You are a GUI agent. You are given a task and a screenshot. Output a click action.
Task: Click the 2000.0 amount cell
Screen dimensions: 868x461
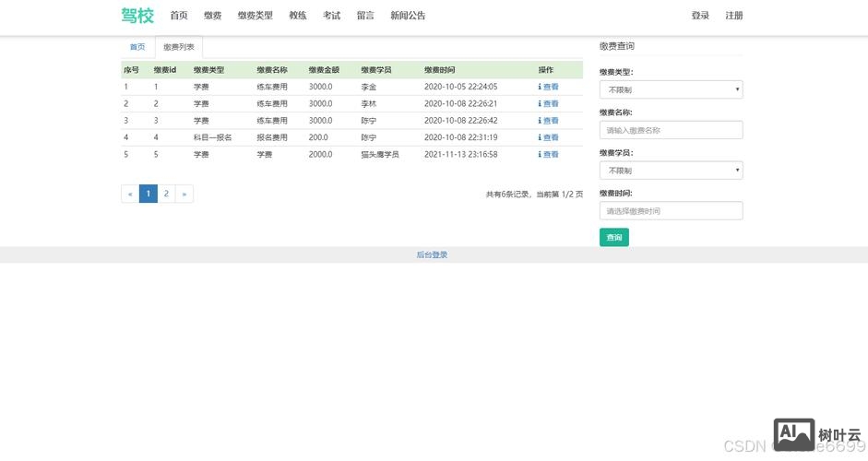tap(320, 154)
